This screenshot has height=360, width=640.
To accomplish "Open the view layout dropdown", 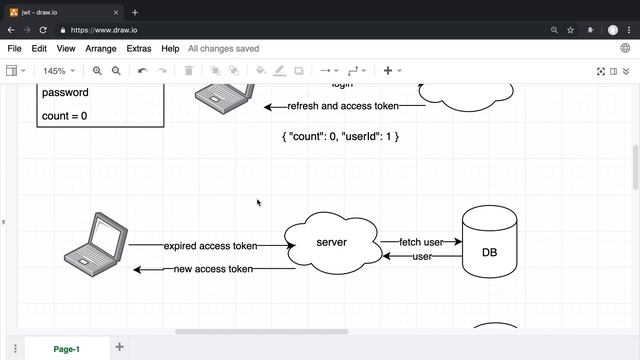I will point(16,71).
